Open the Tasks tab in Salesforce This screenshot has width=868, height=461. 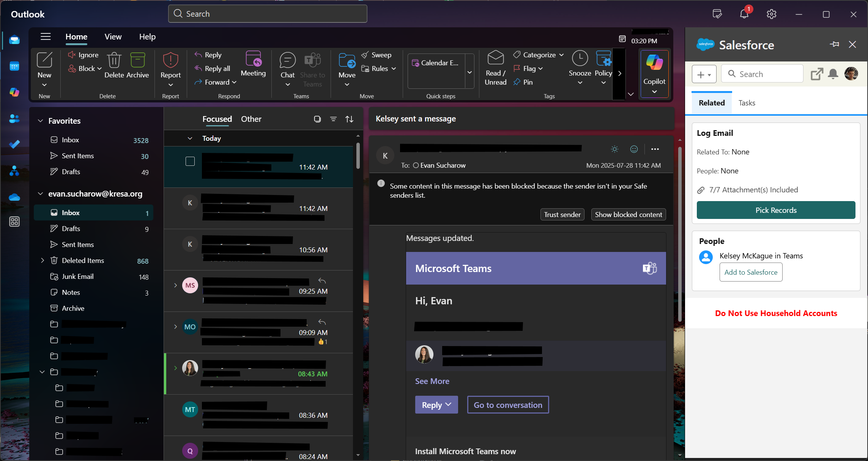pyautogui.click(x=747, y=103)
